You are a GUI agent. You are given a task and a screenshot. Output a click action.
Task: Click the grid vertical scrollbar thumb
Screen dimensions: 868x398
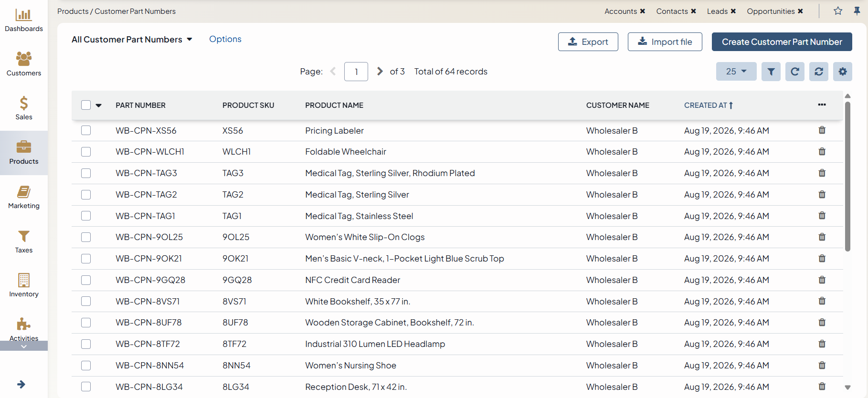[x=847, y=176]
